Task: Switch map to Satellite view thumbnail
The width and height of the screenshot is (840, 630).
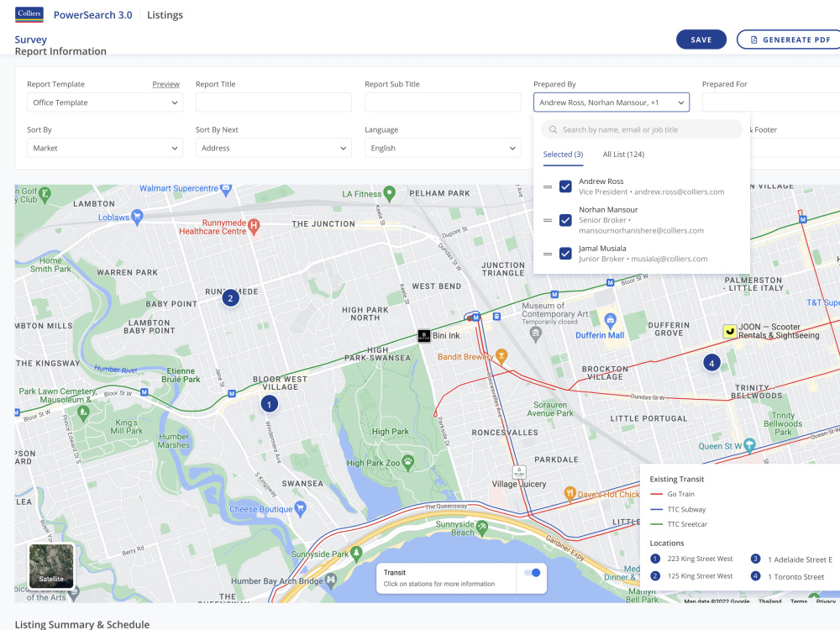Action: 51,566
